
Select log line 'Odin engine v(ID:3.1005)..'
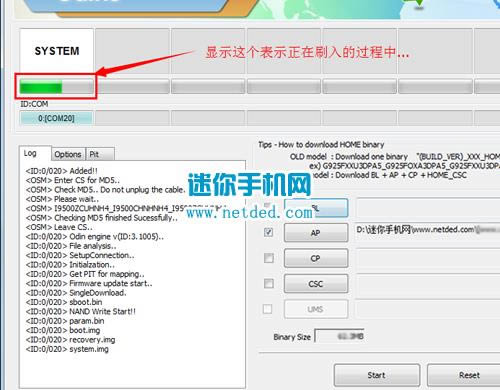pyautogui.click(x=95, y=237)
